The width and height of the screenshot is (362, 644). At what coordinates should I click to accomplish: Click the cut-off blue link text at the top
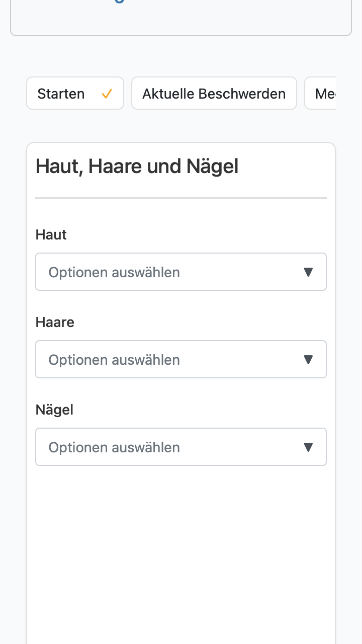point(119,2)
